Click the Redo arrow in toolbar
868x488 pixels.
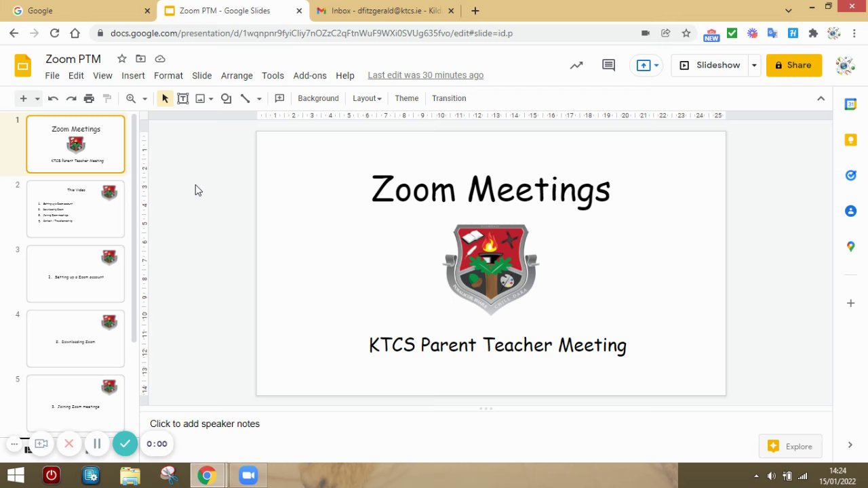[x=71, y=98]
